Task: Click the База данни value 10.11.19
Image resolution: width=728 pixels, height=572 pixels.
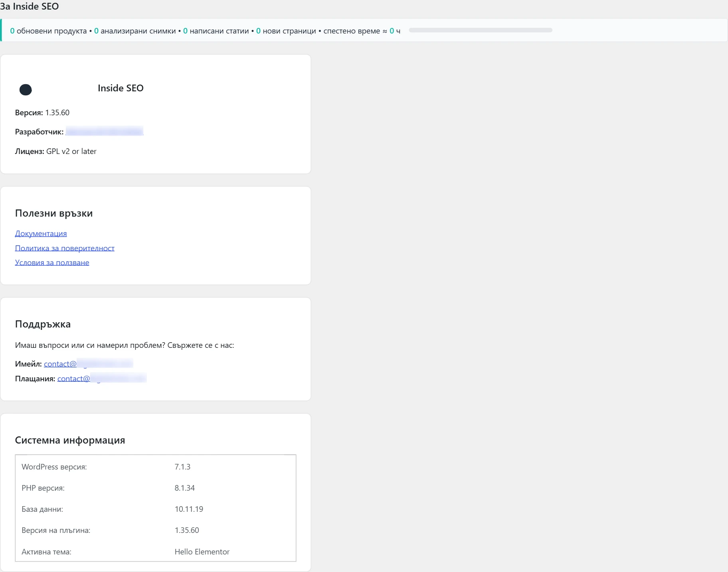Action: click(189, 509)
